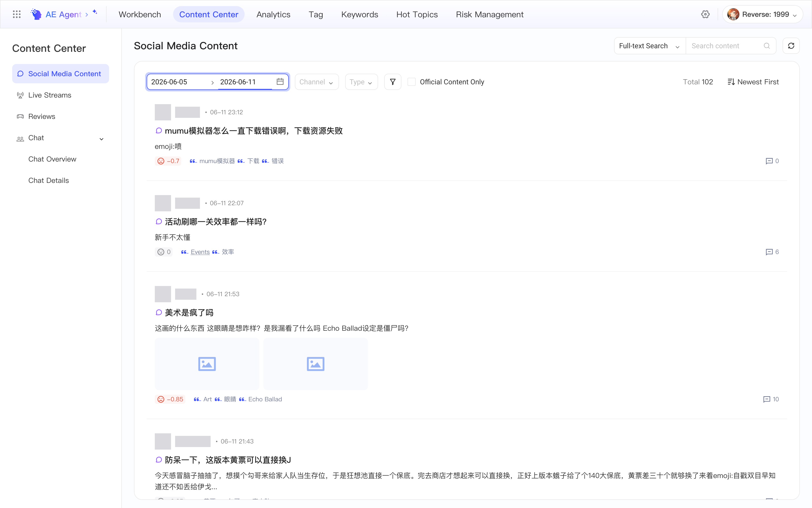
Task: Toggle Official Content Only checkbox
Action: click(x=411, y=82)
